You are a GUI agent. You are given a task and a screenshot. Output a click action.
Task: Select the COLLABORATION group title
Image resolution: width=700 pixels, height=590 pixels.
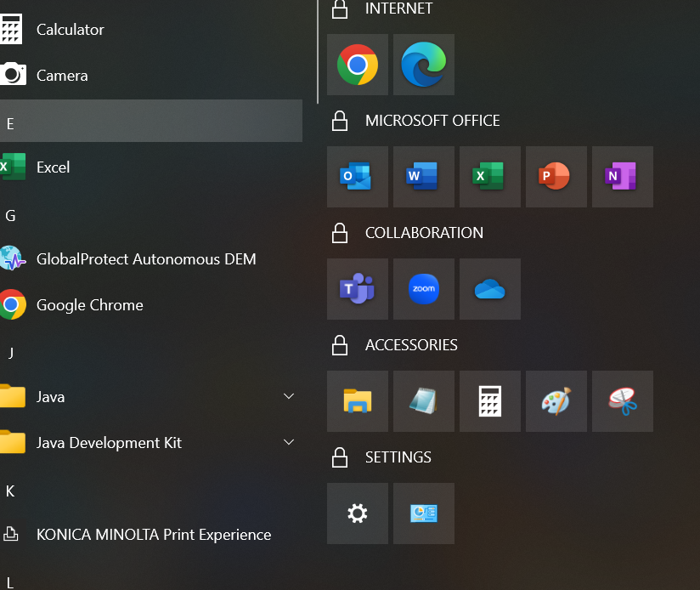424,233
